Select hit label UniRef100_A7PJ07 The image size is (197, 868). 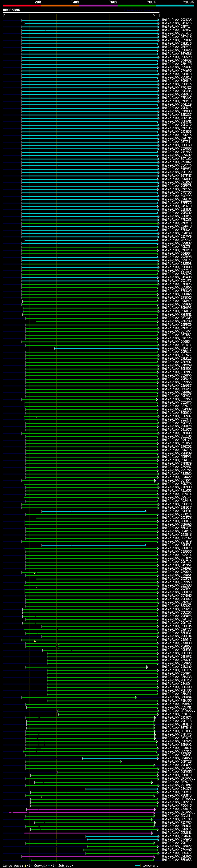(x=176, y=98)
